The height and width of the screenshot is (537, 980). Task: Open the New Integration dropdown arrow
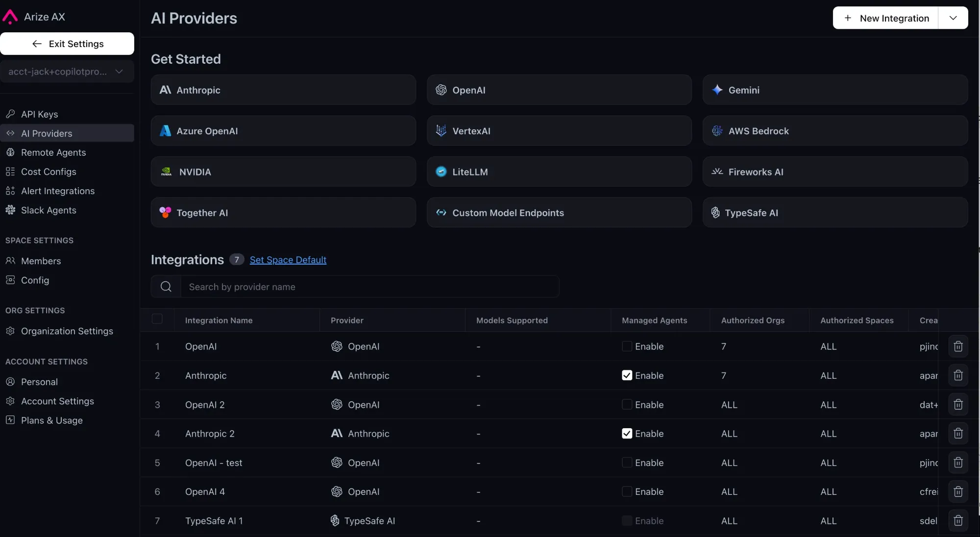pos(953,18)
